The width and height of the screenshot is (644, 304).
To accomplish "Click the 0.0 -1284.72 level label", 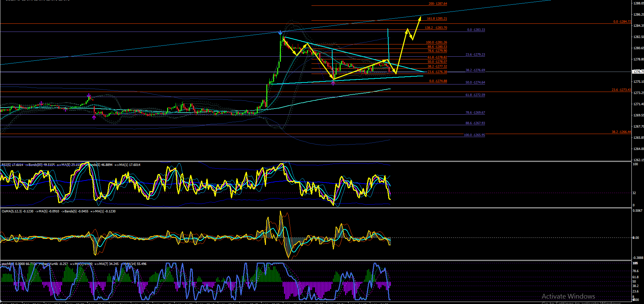I will pyautogui.click(x=622, y=22).
